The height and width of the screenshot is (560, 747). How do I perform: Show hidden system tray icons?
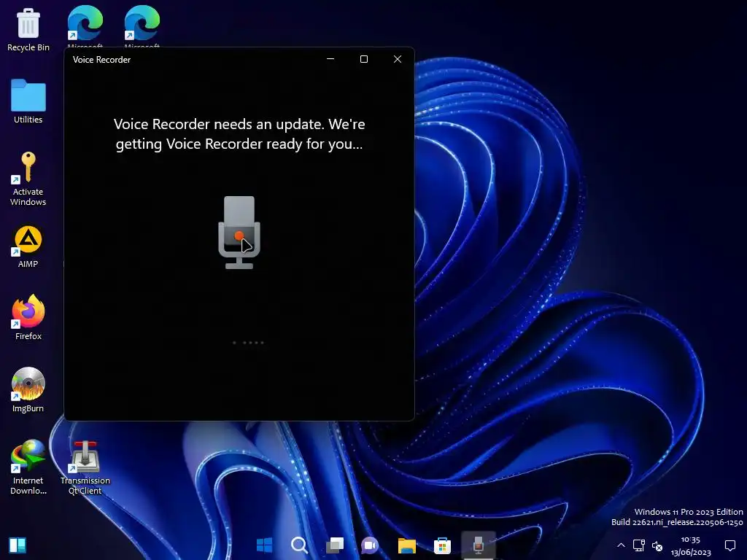coord(621,545)
